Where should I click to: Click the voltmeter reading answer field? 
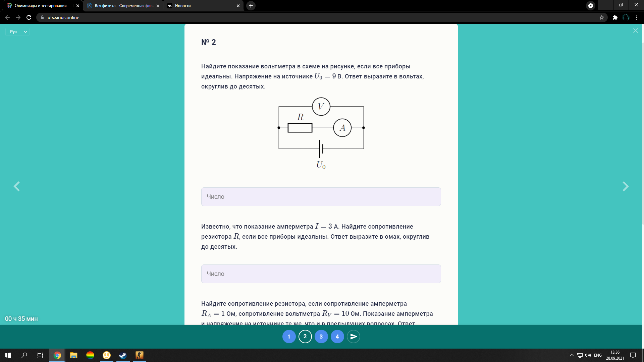pos(321,197)
